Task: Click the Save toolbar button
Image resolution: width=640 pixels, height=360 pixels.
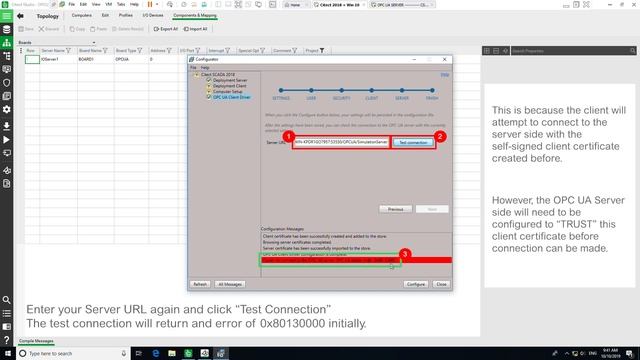Action: coord(26,29)
